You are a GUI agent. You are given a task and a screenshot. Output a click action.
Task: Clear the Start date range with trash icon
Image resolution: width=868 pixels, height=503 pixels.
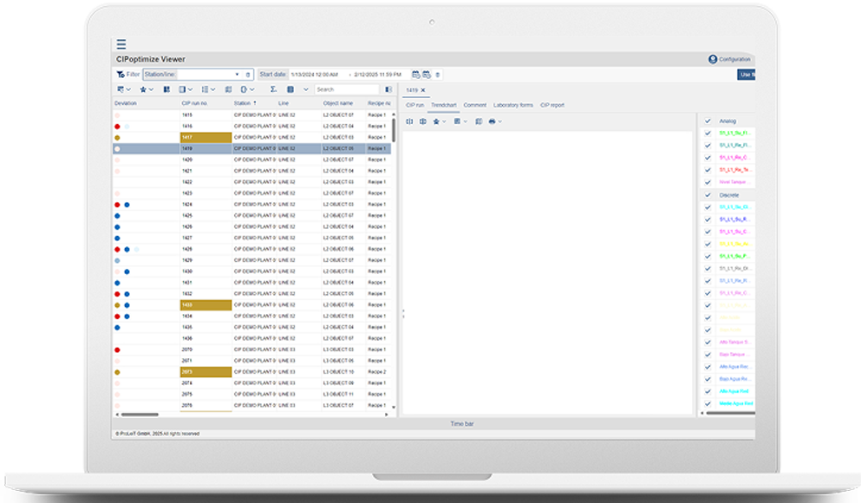coord(437,75)
